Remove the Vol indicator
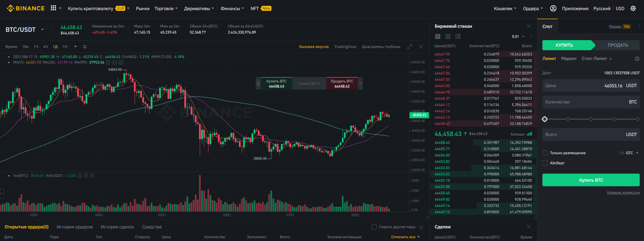 (93, 176)
